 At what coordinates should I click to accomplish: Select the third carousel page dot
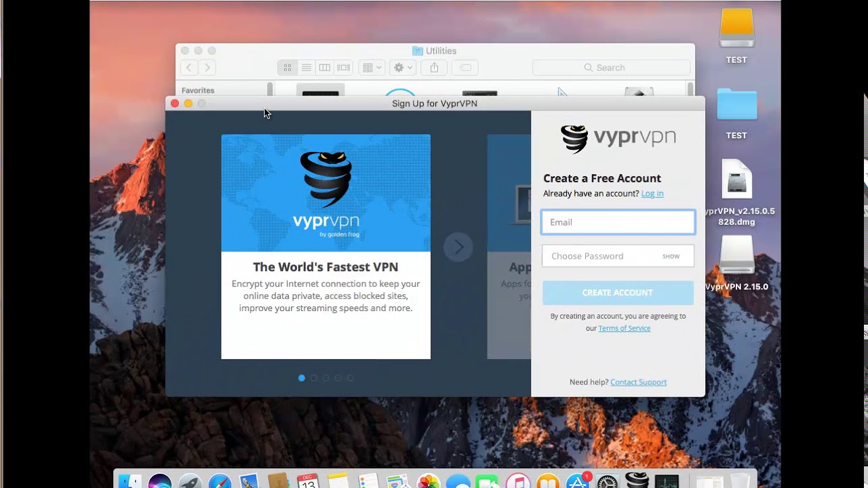[x=326, y=378]
